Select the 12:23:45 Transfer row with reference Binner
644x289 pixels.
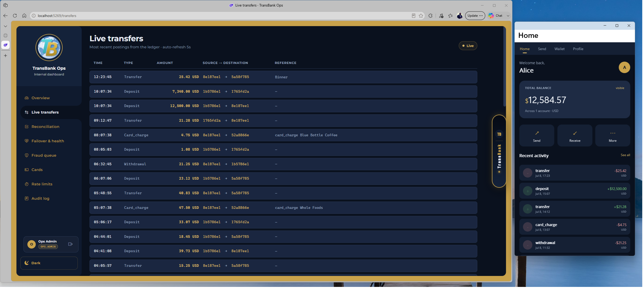(x=283, y=77)
